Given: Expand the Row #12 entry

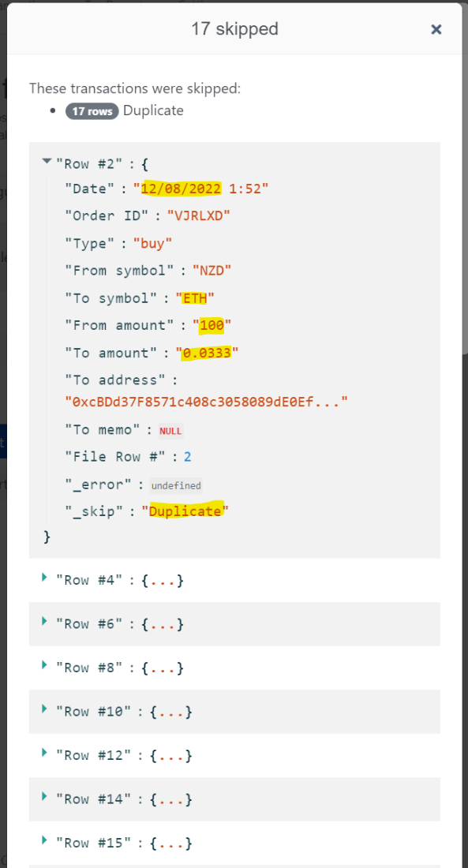Looking at the screenshot, I should 45,752.
